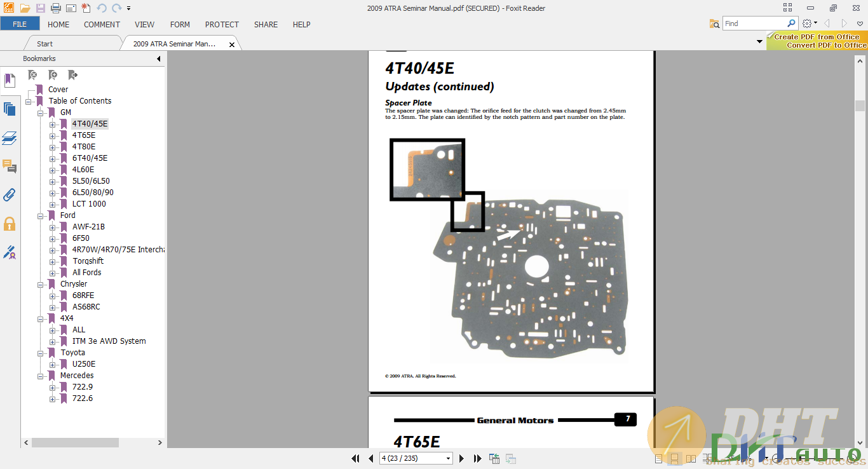This screenshot has width=868, height=469.
Task: Click the delete bookmark icon
Action: tap(33, 75)
